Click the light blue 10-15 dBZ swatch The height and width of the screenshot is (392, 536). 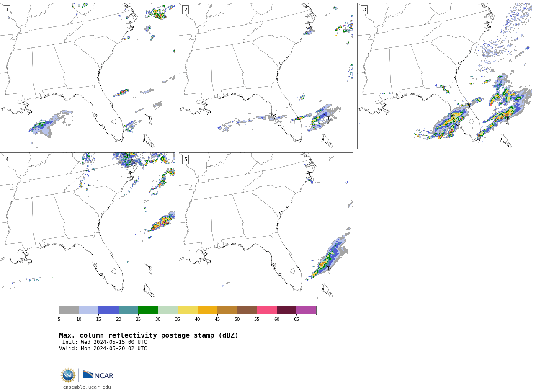click(x=89, y=310)
